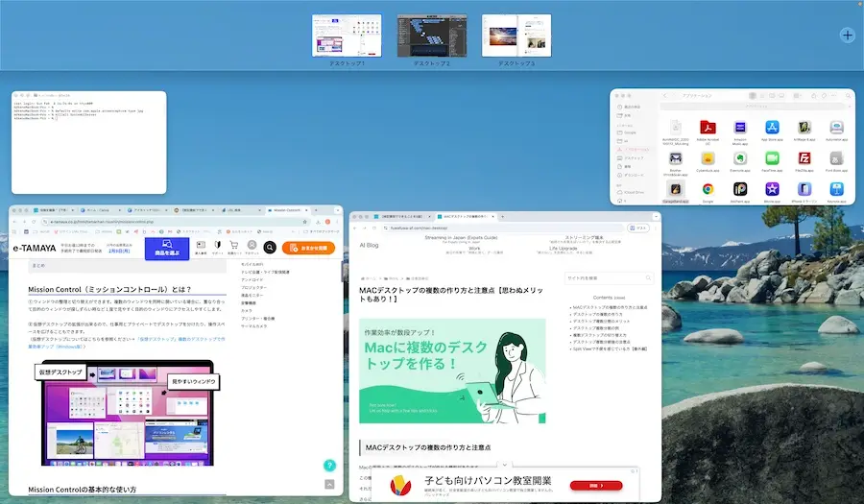The height and width of the screenshot is (504, 864).
Task: Switch to the デスクトップ 1 space thumbnail
Action: point(347,36)
